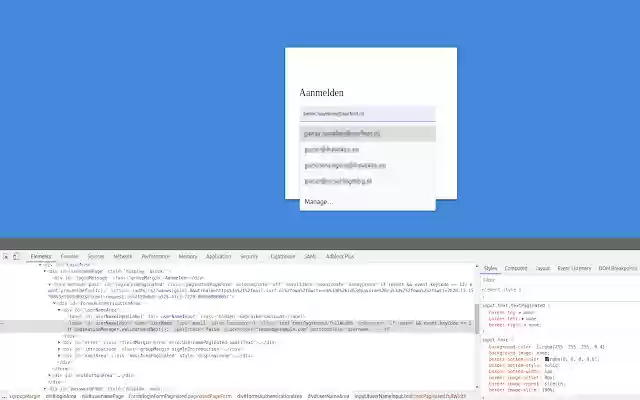Select the div#usernamePage breadcrumb
Viewport: 640px width, 400px height.
[x=102, y=396]
